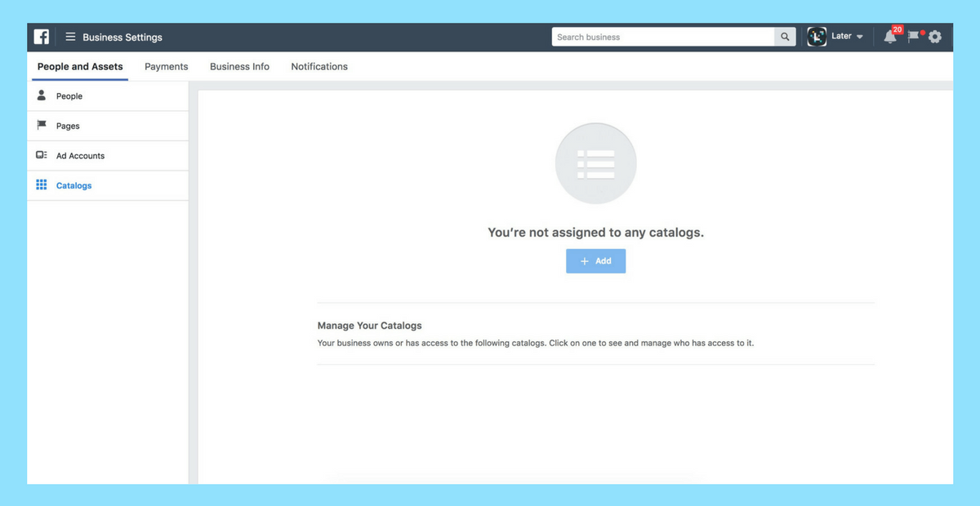Focus the Search business field
Viewport: 980px width, 506px height.
662,37
